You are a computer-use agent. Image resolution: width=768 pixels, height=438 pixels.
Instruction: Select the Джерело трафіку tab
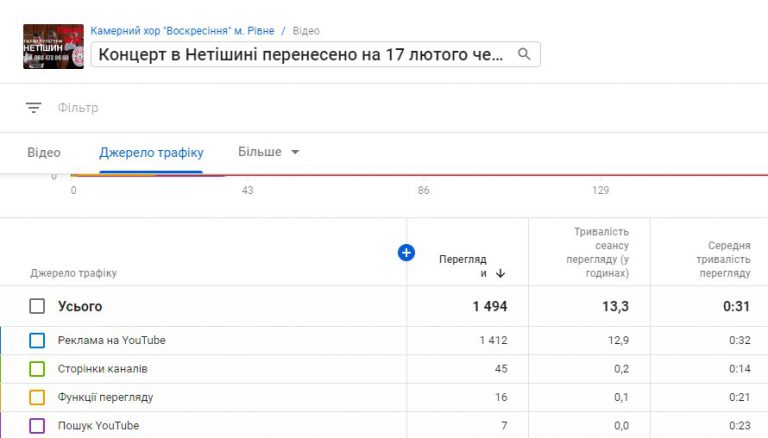pyautogui.click(x=151, y=153)
